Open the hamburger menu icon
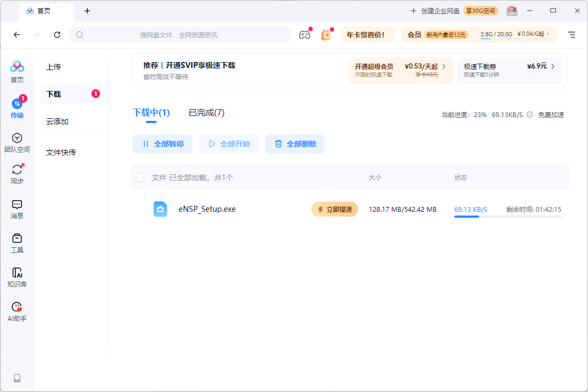Viewport: 588px width, 392px height. pos(571,35)
